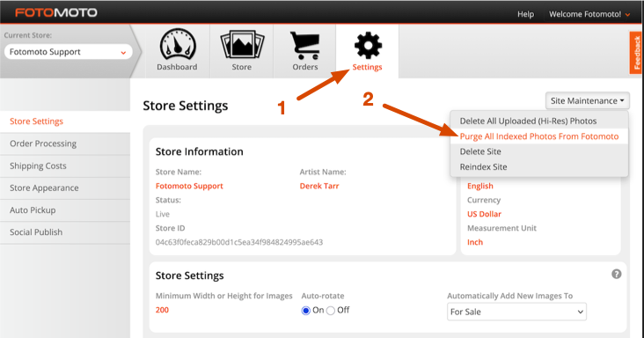Click the Fotomoto logo

tap(55, 12)
